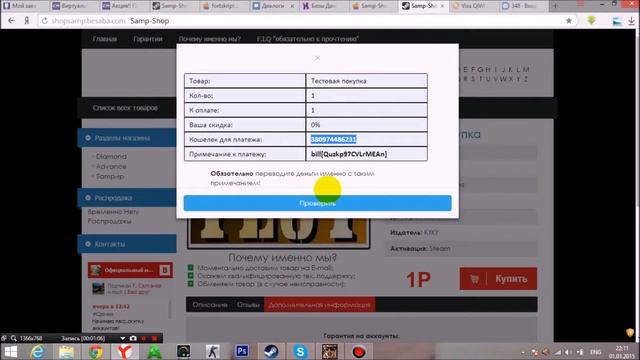640x360 pixels.
Task: Open the Advance category link
Action: (111, 167)
